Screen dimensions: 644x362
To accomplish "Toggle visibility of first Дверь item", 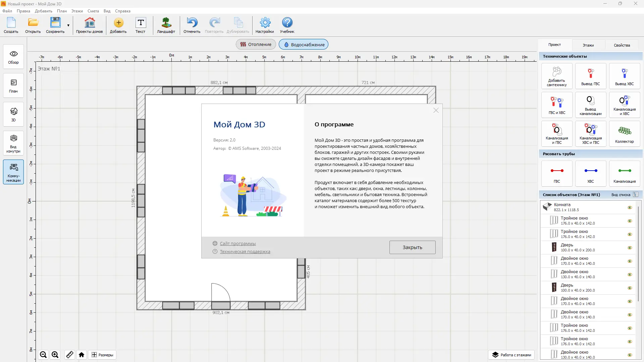I will point(630,248).
